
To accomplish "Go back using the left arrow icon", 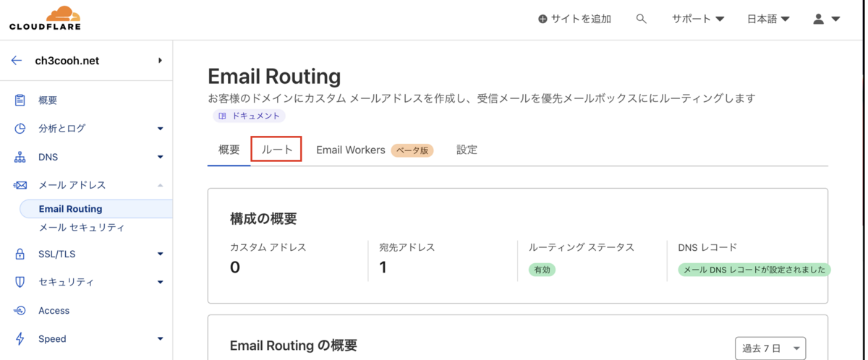I will point(17,61).
